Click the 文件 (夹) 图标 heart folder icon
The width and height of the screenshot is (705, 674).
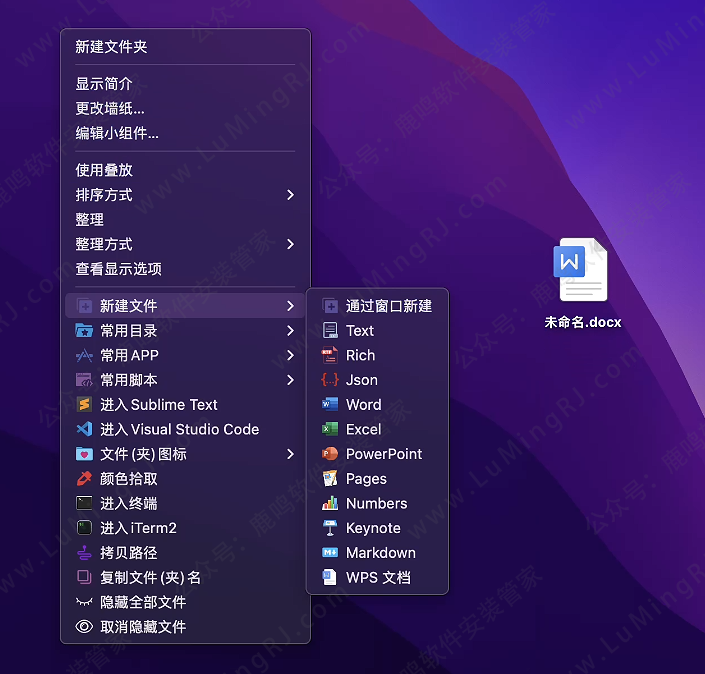pyautogui.click(x=84, y=454)
